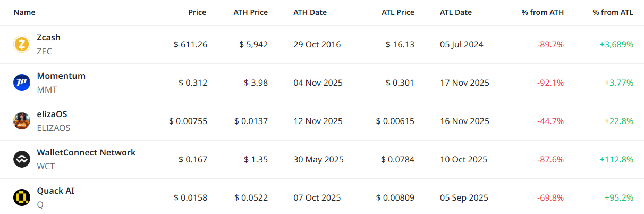
Task: Click the WalletConnect Network logo icon
Action: [22, 160]
